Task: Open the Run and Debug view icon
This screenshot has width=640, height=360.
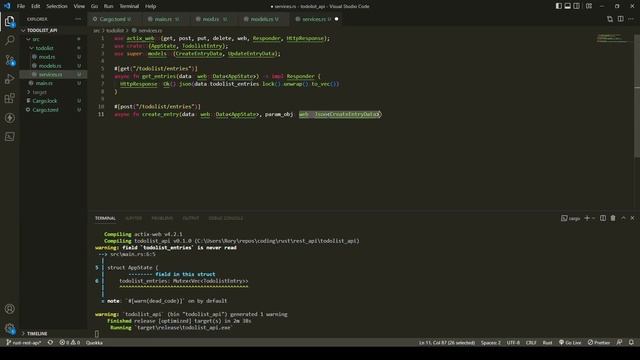Action: (x=9, y=79)
